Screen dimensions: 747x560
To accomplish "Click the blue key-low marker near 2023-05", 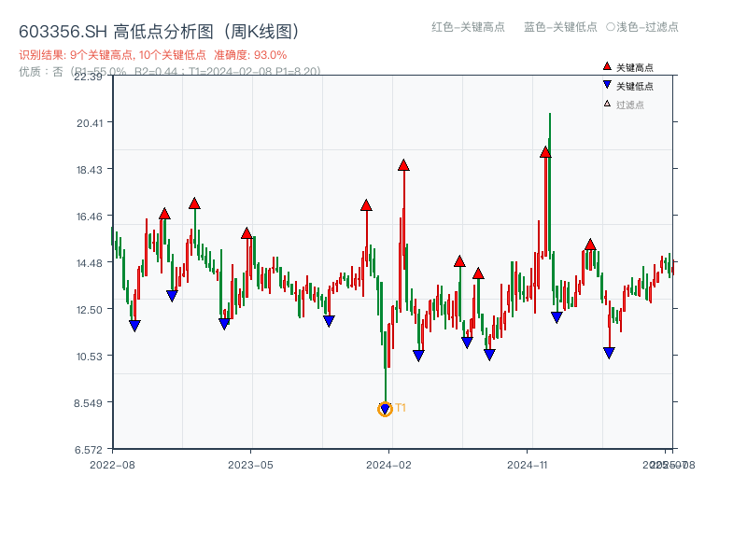I will (x=222, y=322).
